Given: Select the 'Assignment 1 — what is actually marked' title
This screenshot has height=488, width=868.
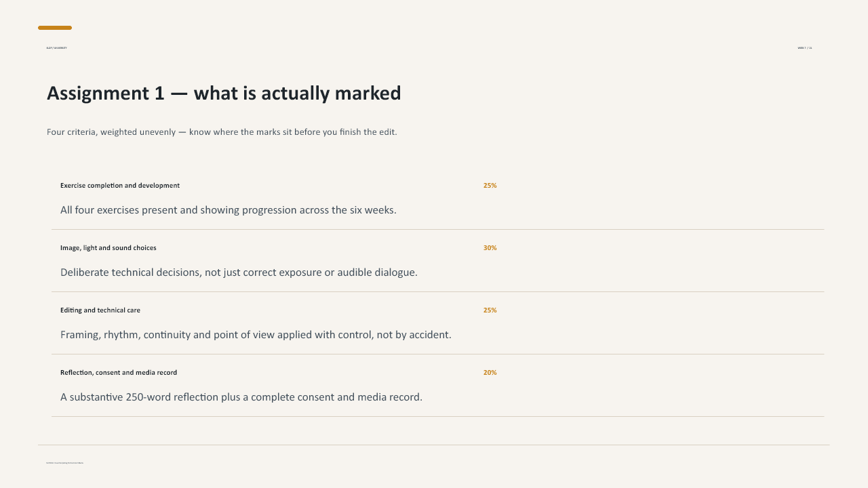Looking at the screenshot, I should pos(224,93).
